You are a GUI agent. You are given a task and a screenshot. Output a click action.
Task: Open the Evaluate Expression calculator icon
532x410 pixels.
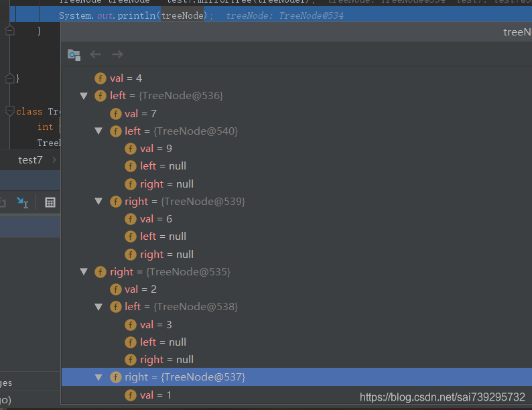tap(50, 202)
